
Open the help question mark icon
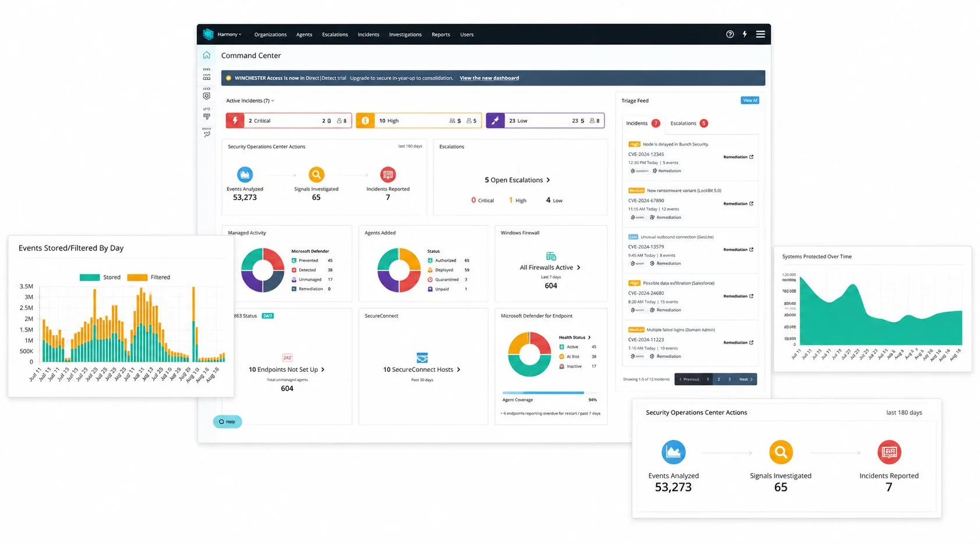click(730, 34)
